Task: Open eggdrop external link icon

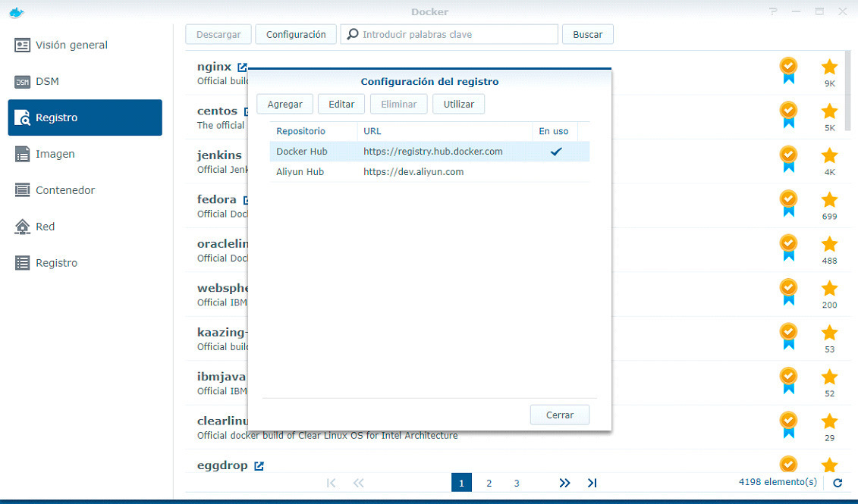Action: pyautogui.click(x=259, y=466)
